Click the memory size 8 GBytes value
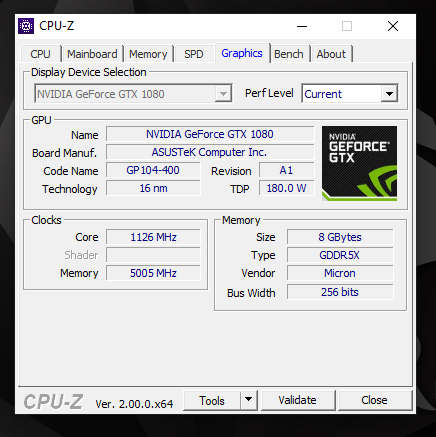The height and width of the screenshot is (437, 436). 340,237
